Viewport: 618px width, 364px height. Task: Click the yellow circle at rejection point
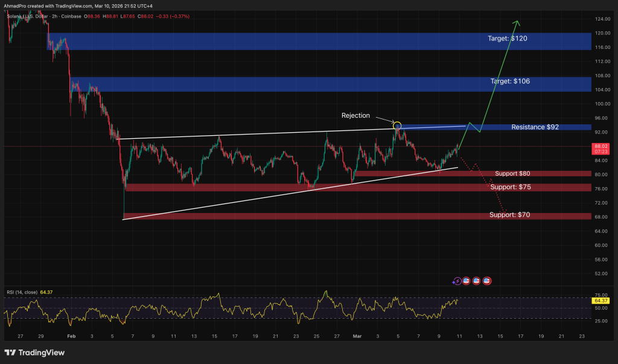tap(397, 125)
